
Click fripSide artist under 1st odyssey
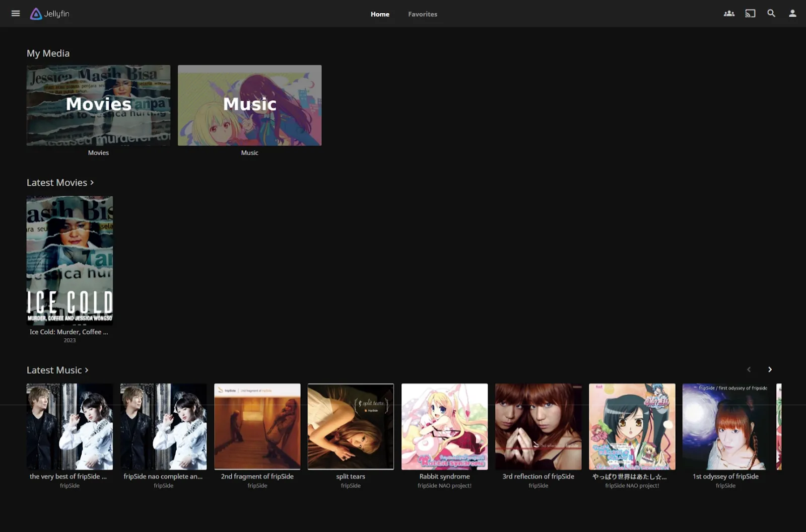[x=725, y=486]
